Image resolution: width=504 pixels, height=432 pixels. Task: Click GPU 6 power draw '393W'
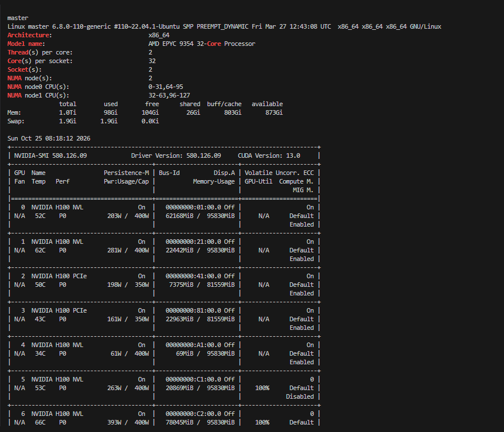coord(115,423)
